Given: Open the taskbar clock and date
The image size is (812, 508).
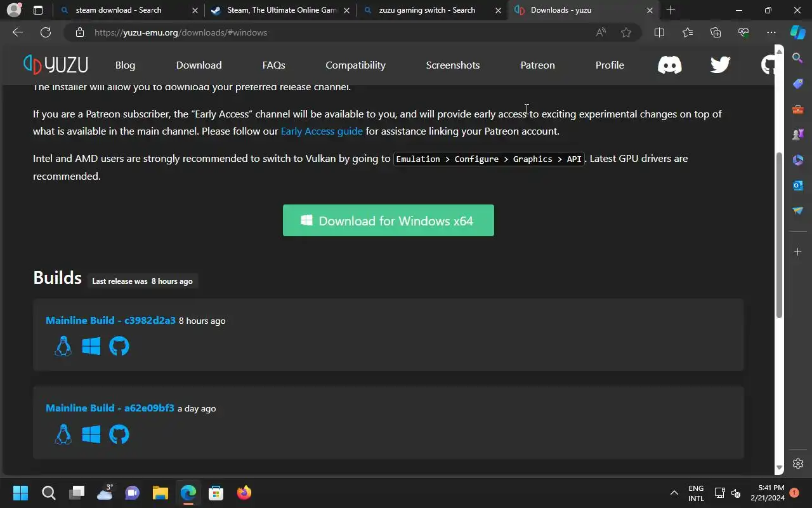Looking at the screenshot, I should point(768,493).
